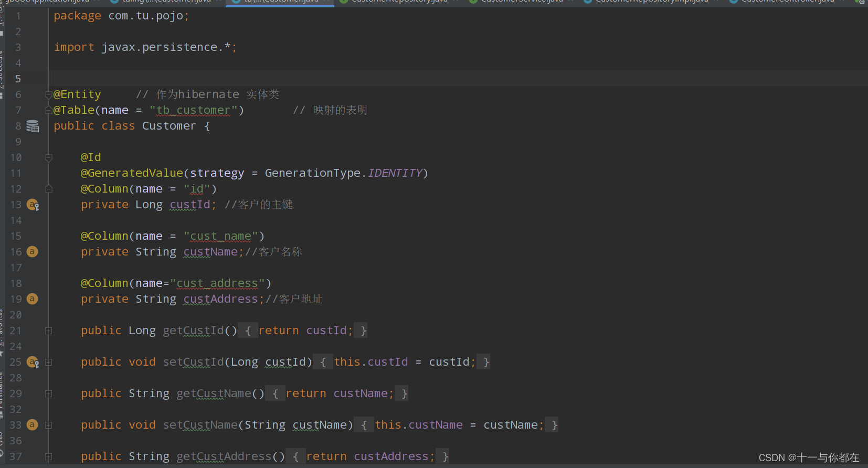Viewport: 868px width, 468px height.
Task: Collapse the annotation fold marker at @Id line 10
Action: 48,157
